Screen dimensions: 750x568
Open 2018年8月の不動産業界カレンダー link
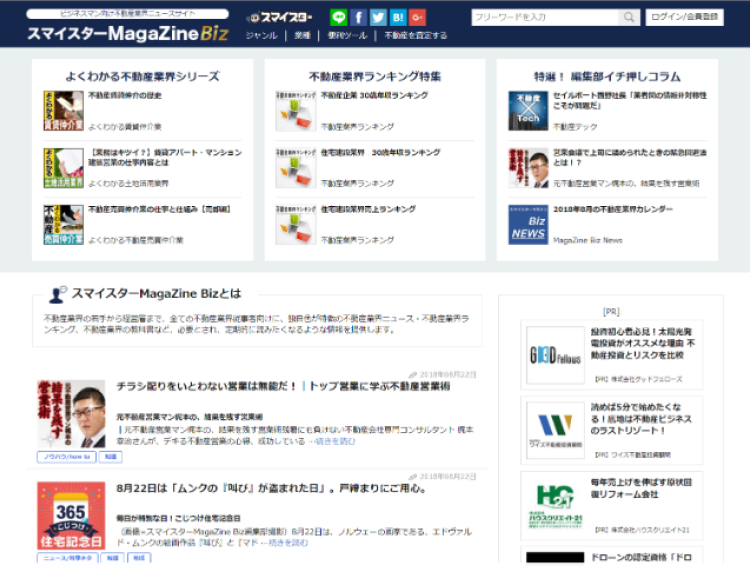click(x=613, y=209)
